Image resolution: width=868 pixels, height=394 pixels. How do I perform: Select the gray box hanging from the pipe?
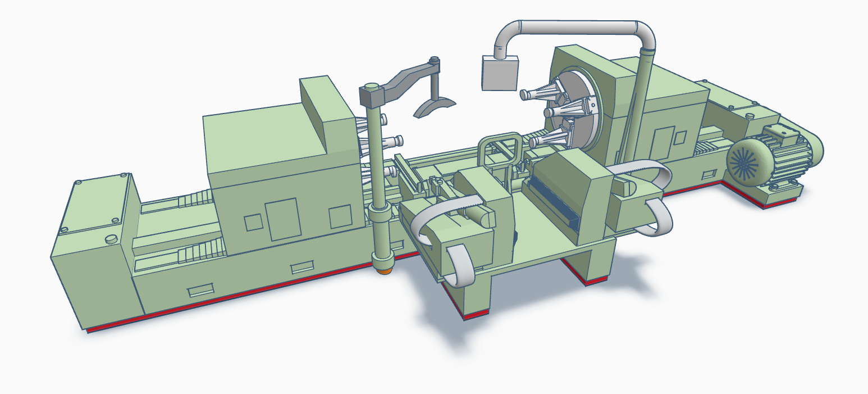tap(499, 74)
